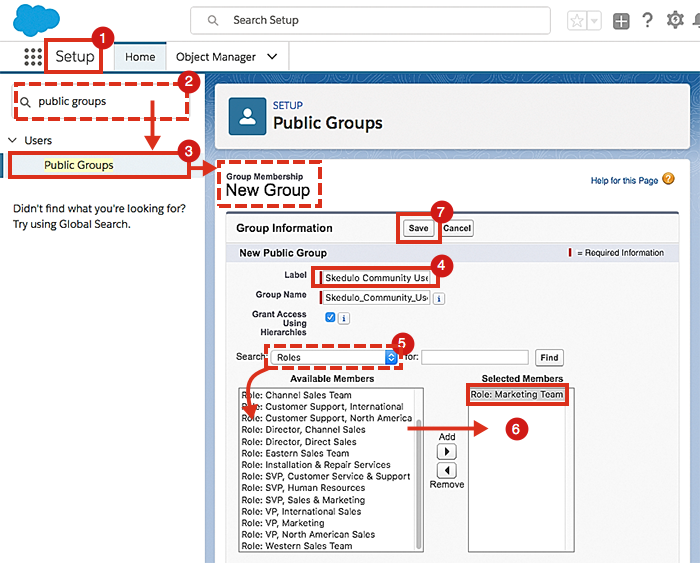Select Role: VP, Marketing
Screen dimensions: 700x563
pyautogui.click(x=283, y=523)
